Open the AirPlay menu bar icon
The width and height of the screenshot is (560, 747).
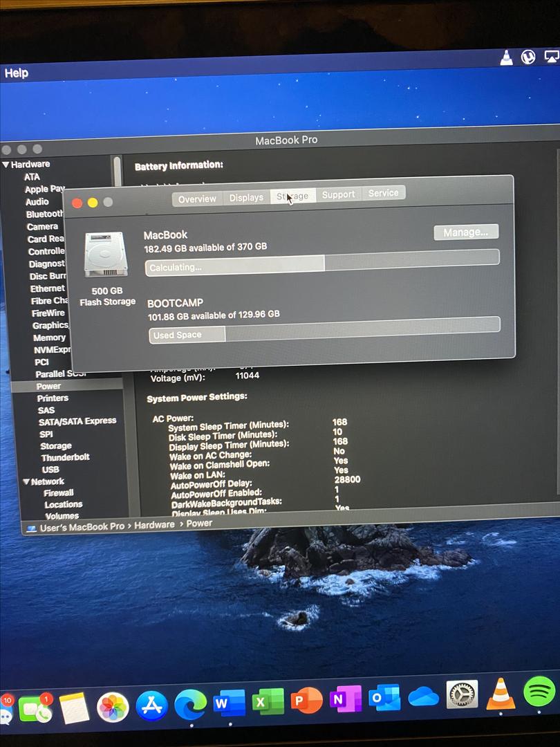point(552,56)
